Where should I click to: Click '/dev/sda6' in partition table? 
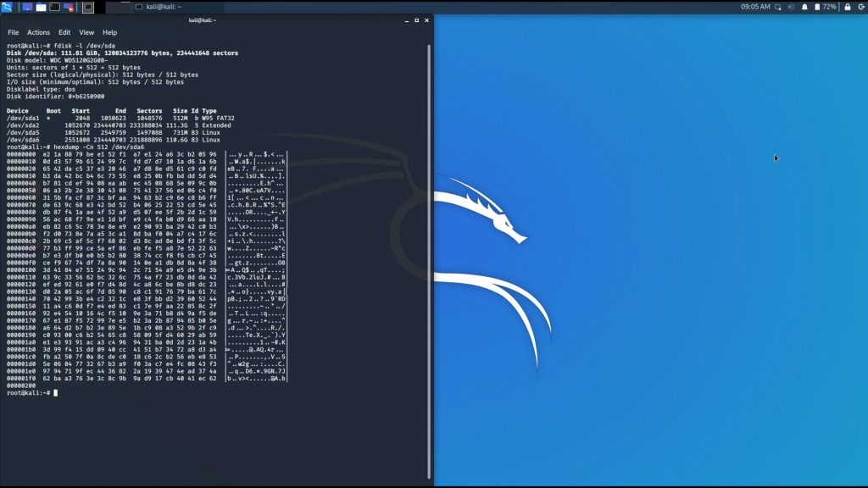(x=23, y=140)
